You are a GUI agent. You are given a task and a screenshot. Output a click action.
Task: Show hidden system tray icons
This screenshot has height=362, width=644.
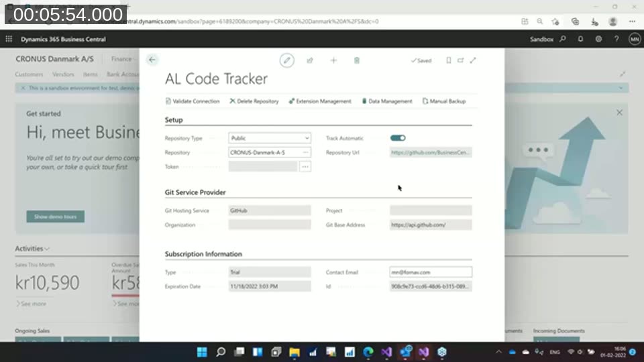[498, 352]
